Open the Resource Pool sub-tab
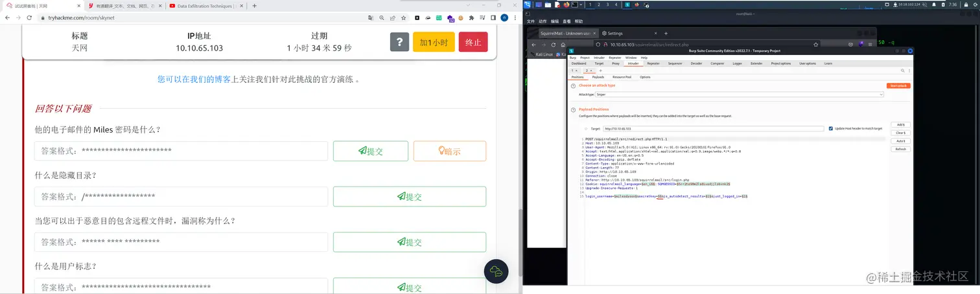 click(x=622, y=77)
